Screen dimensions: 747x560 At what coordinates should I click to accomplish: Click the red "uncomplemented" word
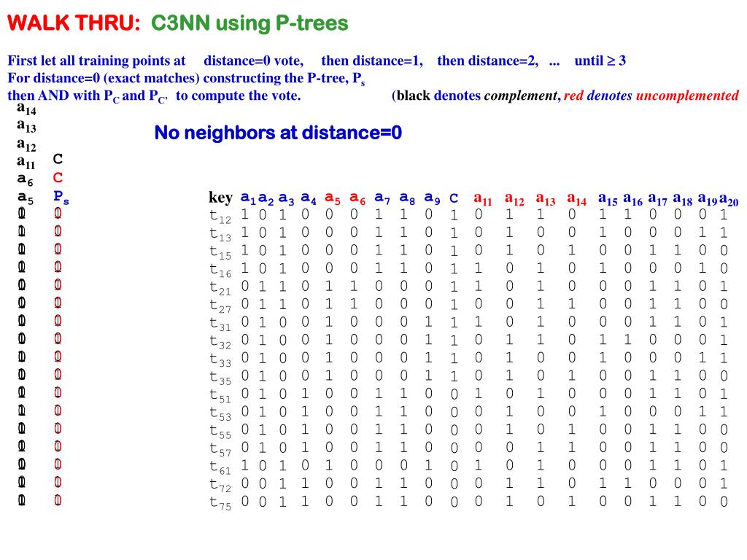coord(687,96)
